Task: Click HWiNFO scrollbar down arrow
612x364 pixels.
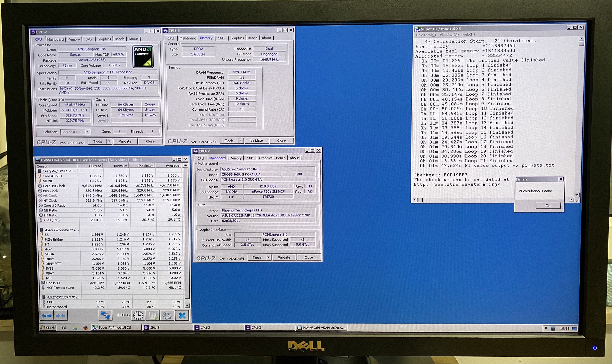Action: [x=187, y=306]
